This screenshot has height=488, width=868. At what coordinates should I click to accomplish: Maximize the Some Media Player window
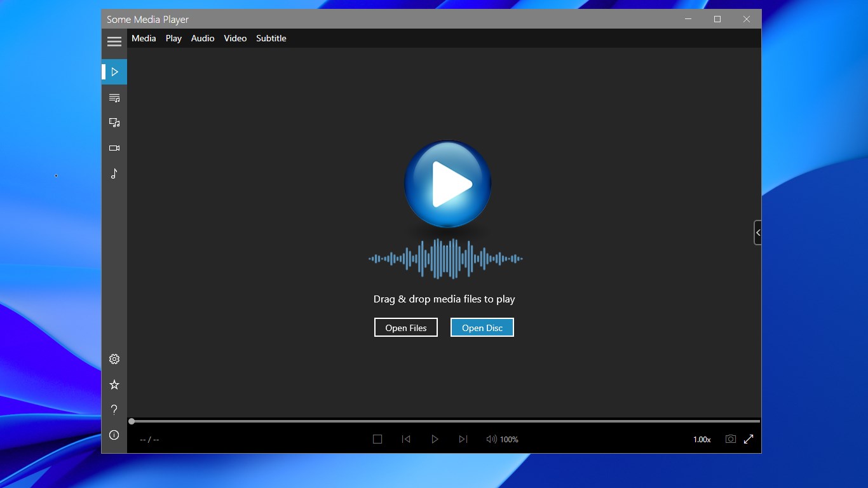717,19
